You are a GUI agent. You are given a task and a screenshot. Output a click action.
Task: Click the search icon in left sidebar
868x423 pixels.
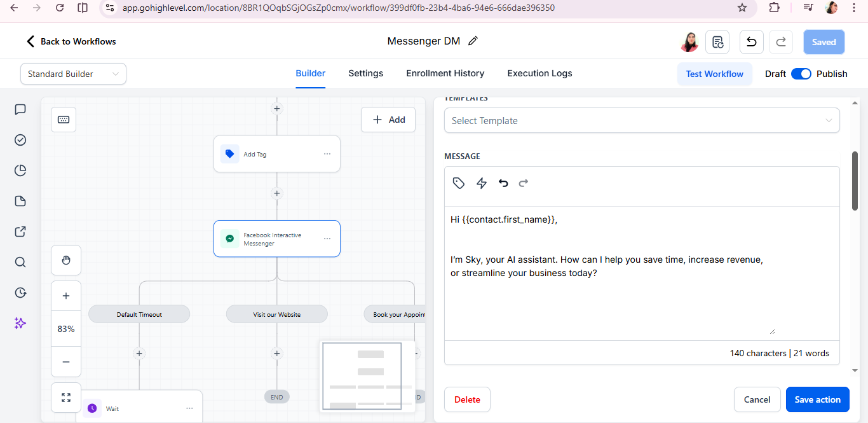[x=20, y=261]
